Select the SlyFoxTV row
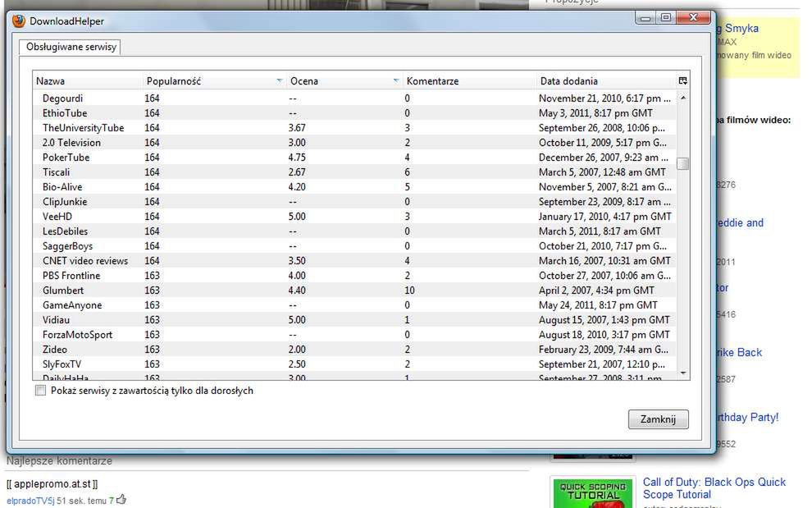Image resolution: width=812 pixels, height=508 pixels. [x=354, y=364]
